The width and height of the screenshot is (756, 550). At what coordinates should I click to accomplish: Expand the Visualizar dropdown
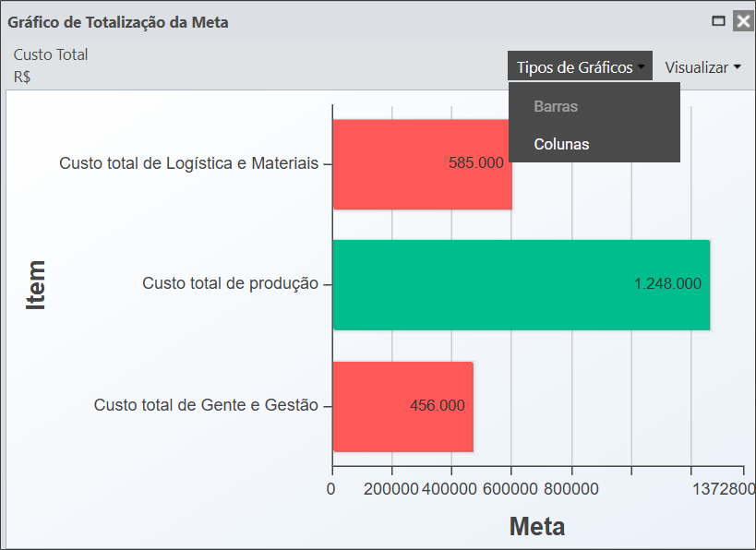point(702,67)
